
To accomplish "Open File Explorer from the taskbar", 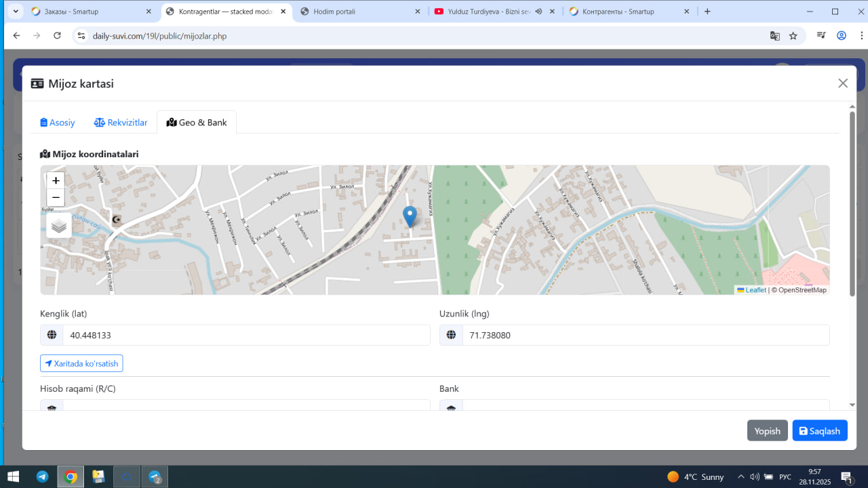I will (x=98, y=476).
